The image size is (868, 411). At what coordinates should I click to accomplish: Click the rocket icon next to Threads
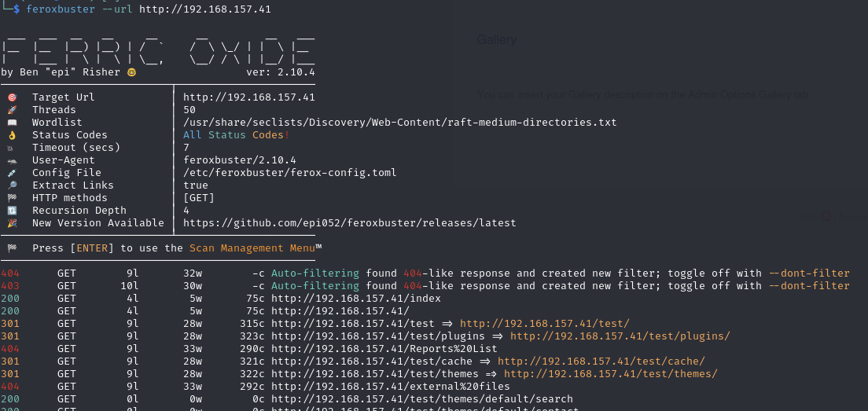[x=12, y=110]
